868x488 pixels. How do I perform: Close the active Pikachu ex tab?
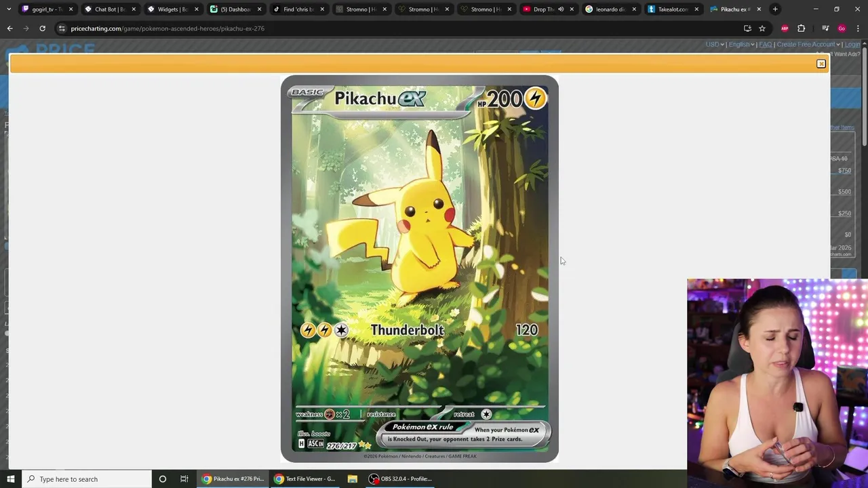click(759, 9)
